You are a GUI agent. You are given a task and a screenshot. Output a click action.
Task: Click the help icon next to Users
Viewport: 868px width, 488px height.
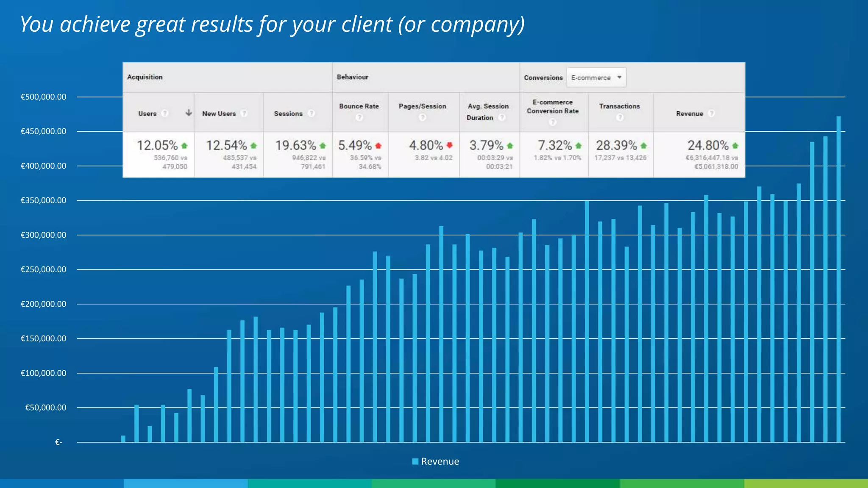(165, 113)
